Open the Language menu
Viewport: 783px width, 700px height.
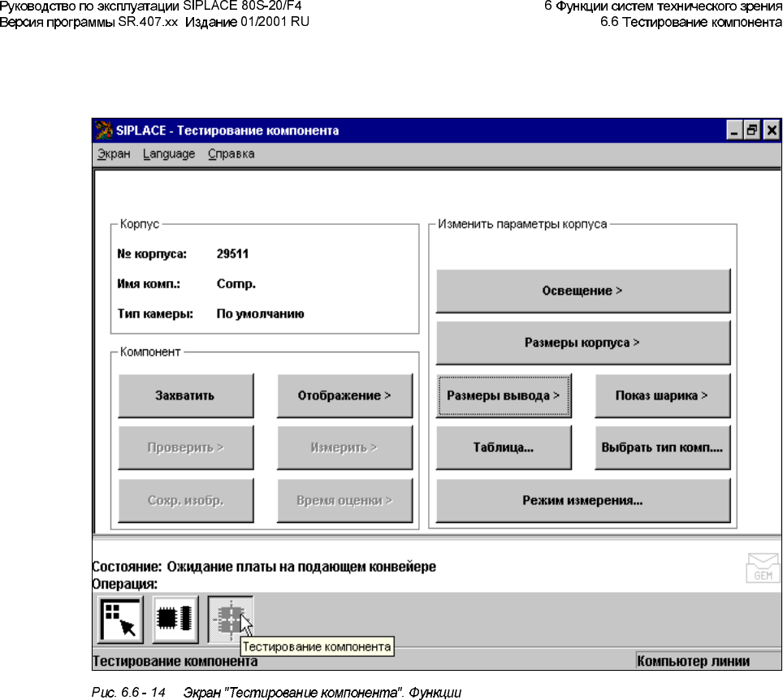[x=169, y=153]
